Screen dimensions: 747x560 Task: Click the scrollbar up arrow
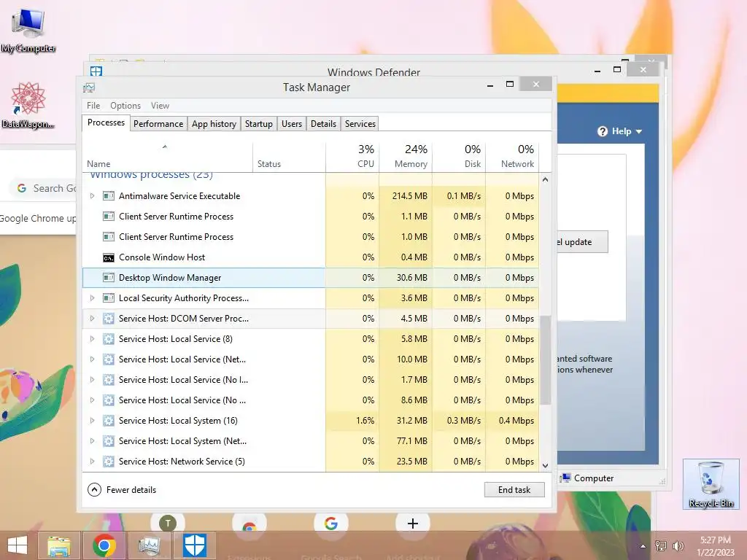tap(546, 180)
